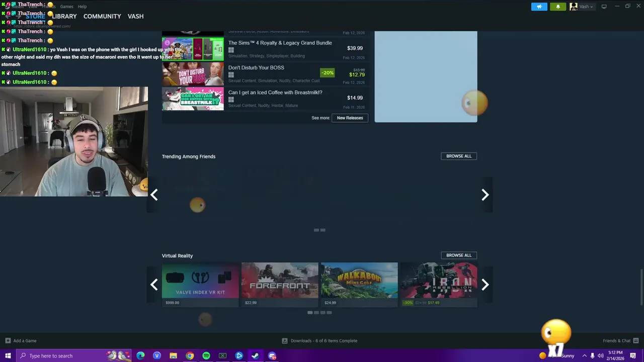Open the Steam announcements megaphone button
Screen dimensions: 644x362
coord(539,7)
